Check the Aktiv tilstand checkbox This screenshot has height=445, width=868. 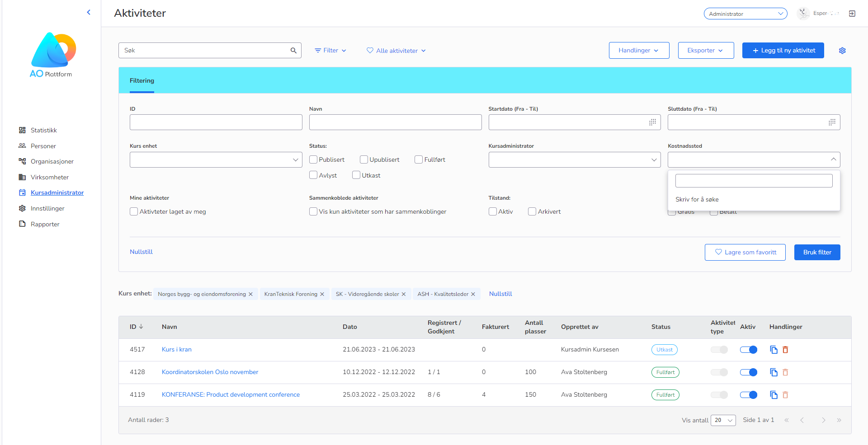[493, 211]
